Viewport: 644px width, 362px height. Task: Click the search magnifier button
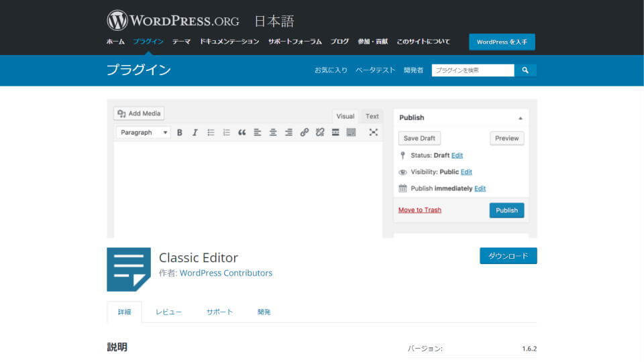(525, 70)
